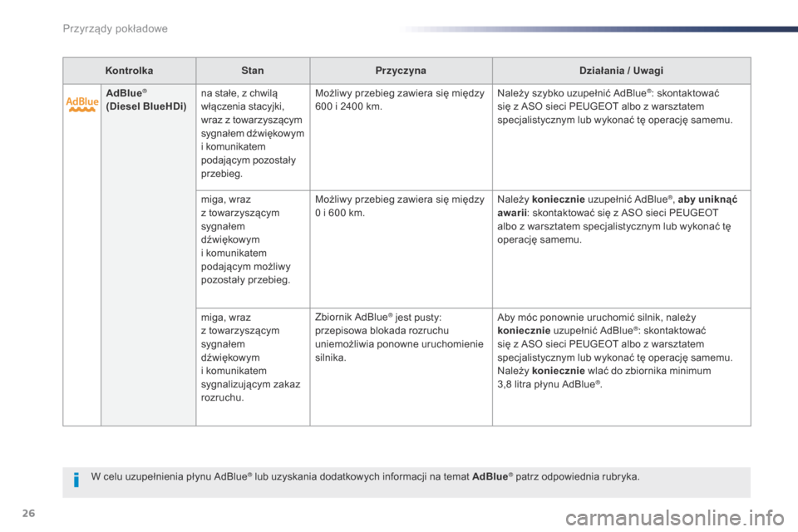Select text 'między 0 i 600 km'
The image size is (798, 532).
pyautogui.click(x=400, y=206)
